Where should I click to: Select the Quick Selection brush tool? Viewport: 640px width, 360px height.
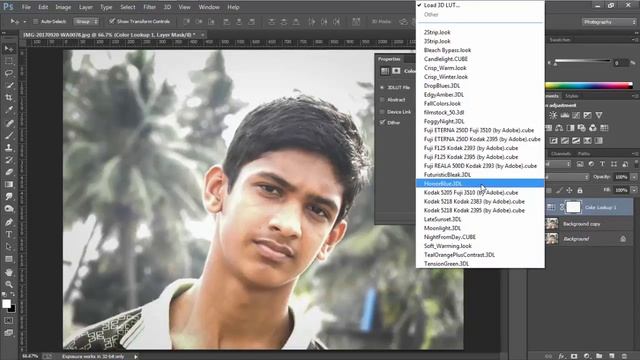click(x=9, y=86)
